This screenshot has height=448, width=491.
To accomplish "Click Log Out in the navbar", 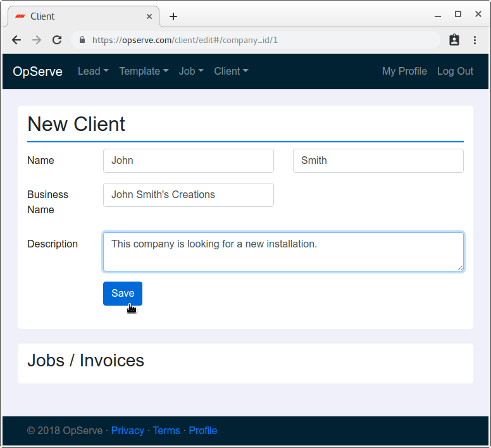I will pos(455,71).
